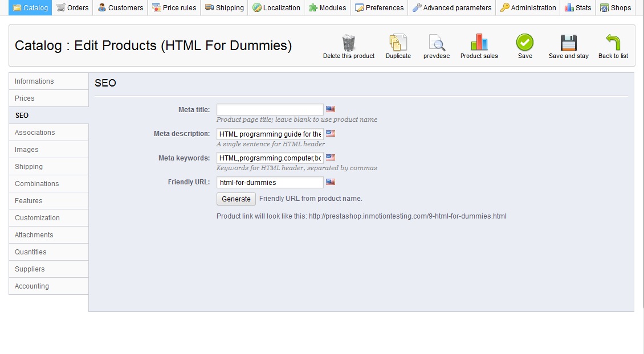Open the Orders menu

pos(72,7)
